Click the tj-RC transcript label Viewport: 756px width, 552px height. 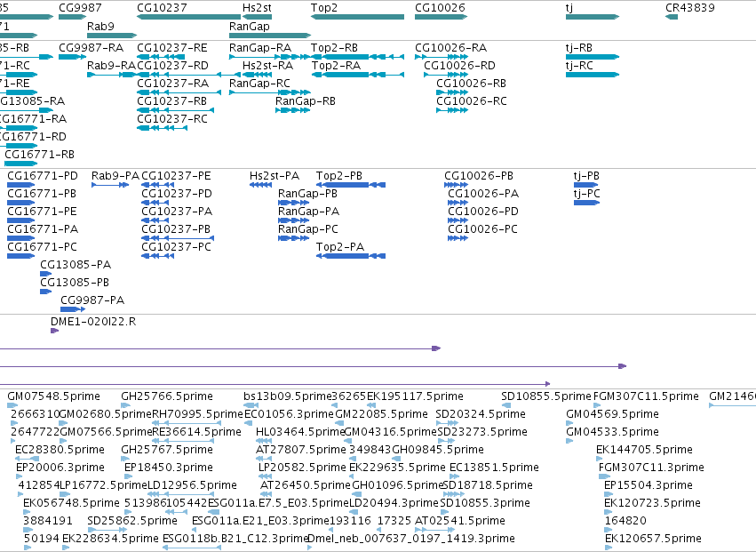coord(579,66)
